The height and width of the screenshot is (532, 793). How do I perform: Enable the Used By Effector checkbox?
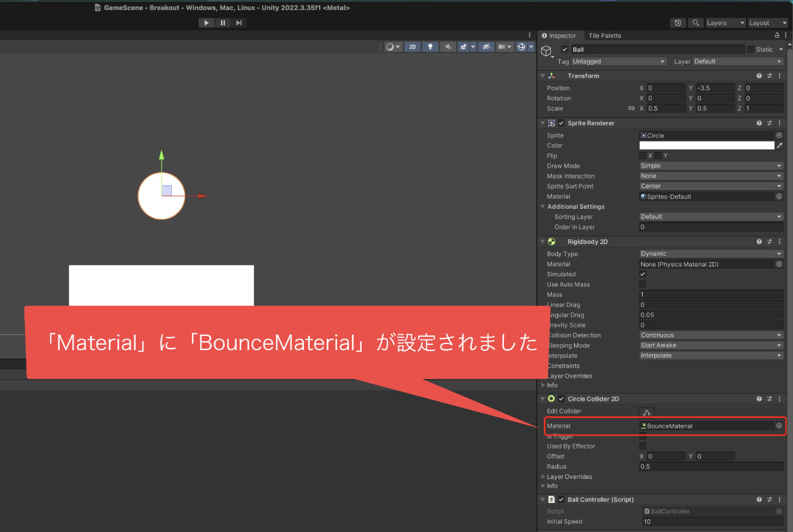pyautogui.click(x=643, y=446)
